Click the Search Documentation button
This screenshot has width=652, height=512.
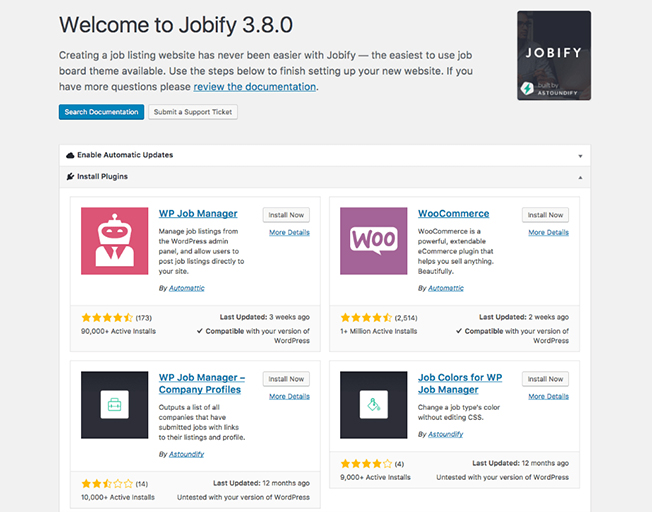pyautogui.click(x=101, y=112)
